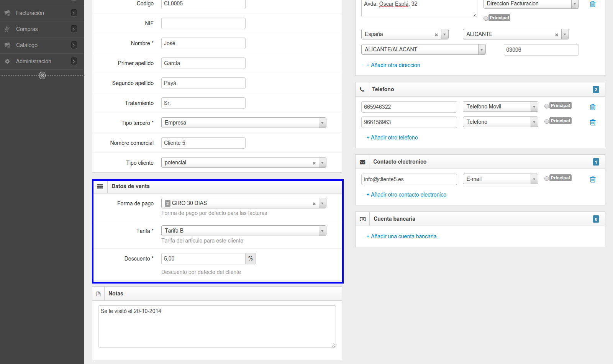Viewport: 613px width, 364px height.
Task: Click the Añadir otro contacto electronico link
Action: point(406,195)
